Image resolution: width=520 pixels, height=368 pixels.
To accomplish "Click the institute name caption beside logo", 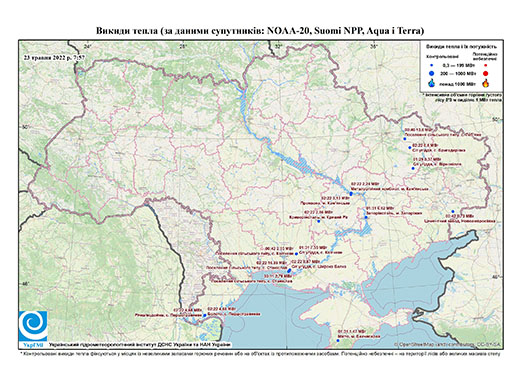I will pos(140,344).
